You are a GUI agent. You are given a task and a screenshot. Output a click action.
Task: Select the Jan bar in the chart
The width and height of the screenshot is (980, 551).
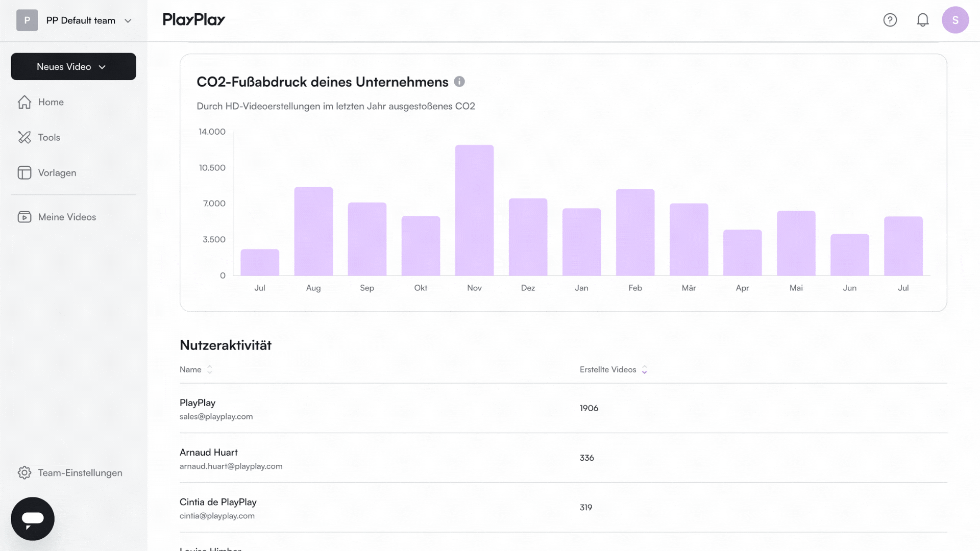[x=581, y=242]
